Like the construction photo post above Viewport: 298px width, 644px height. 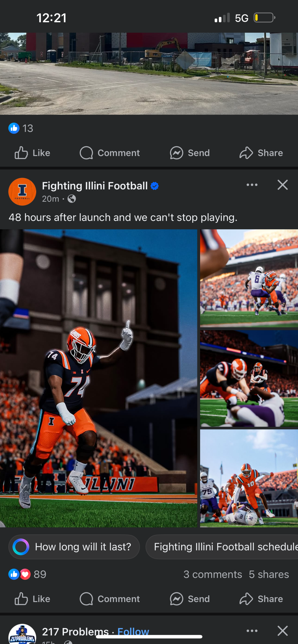click(32, 153)
